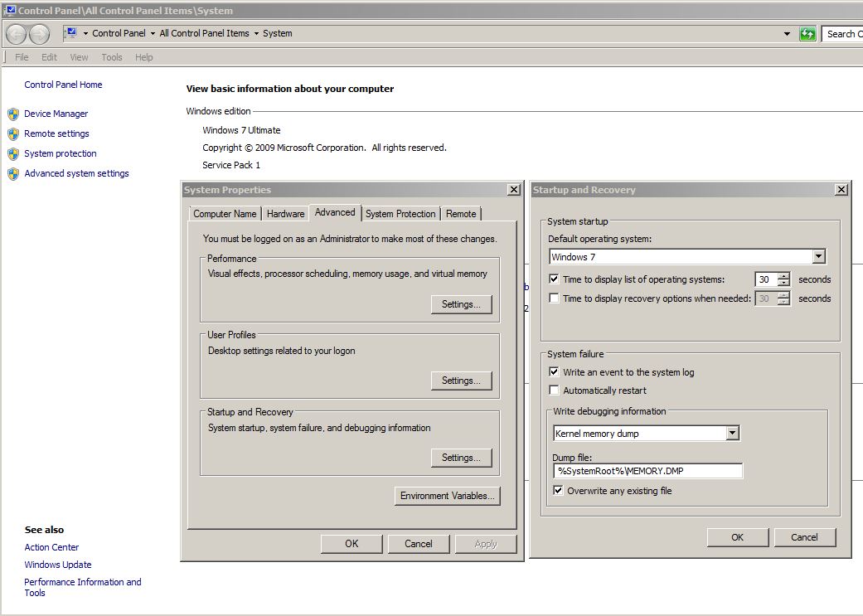This screenshot has width=863, height=616.
Task: Open Performance Information and Tools link
Action: pyautogui.click(x=83, y=587)
